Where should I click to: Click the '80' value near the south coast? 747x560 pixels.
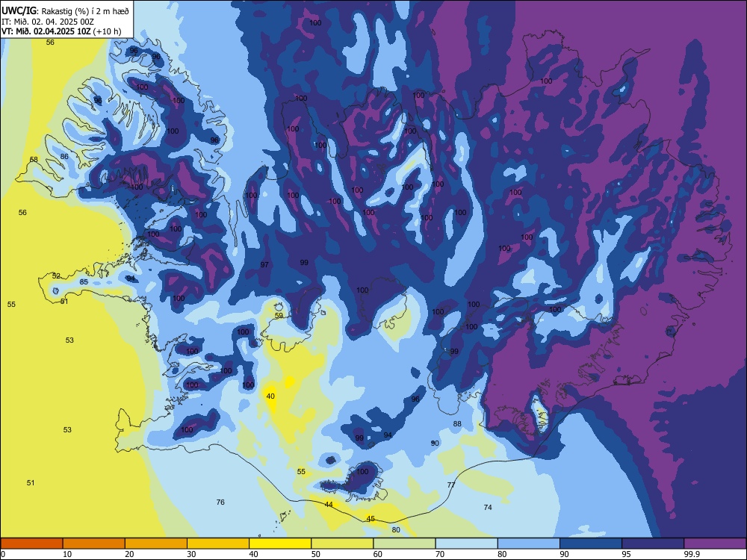point(396,529)
